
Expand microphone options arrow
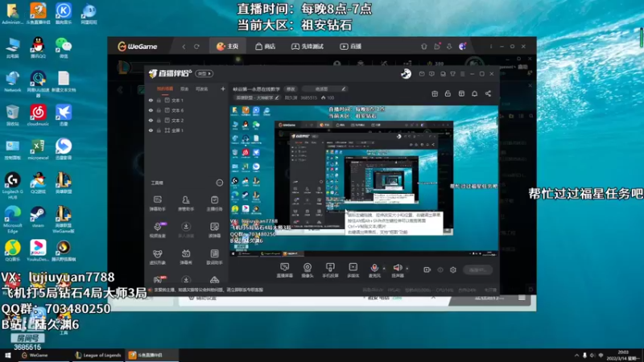pos(384,269)
